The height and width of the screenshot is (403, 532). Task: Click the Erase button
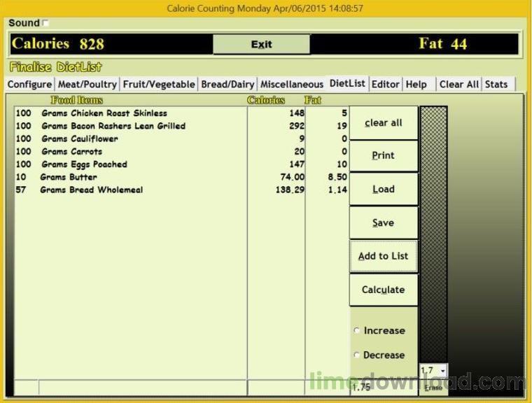(433, 388)
